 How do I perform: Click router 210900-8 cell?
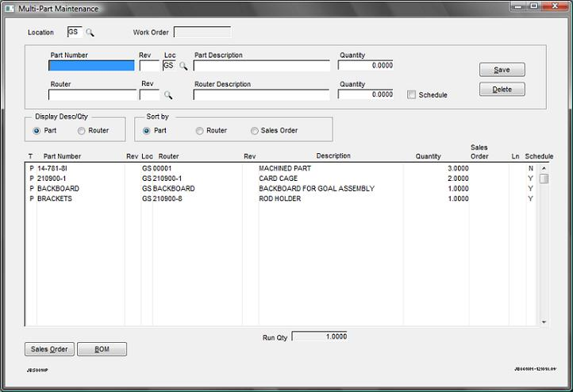pos(167,198)
